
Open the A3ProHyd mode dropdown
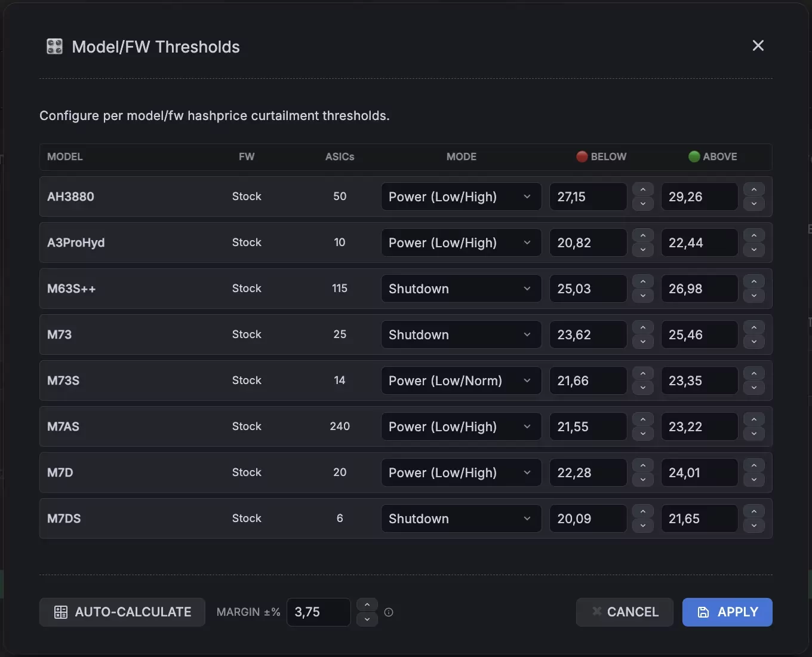pyautogui.click(x=461, y=242)
